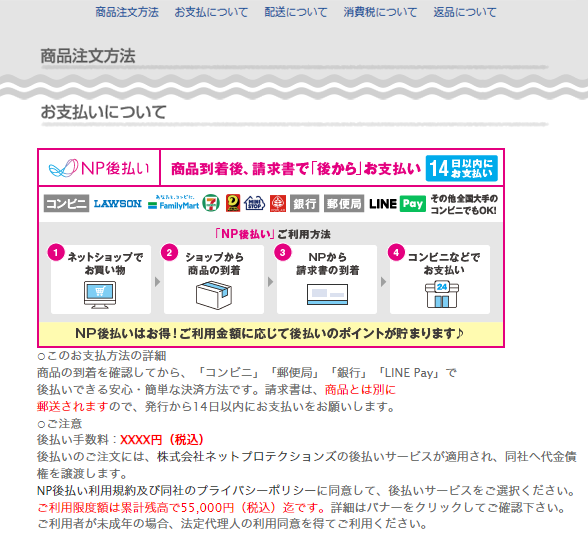Click the 24-hour convenience store icon

[x=442, y=295]
